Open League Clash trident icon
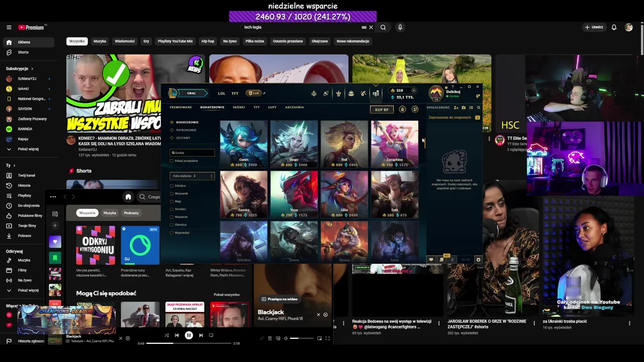This screenshot has width=644, height=362. coord(313,94)
